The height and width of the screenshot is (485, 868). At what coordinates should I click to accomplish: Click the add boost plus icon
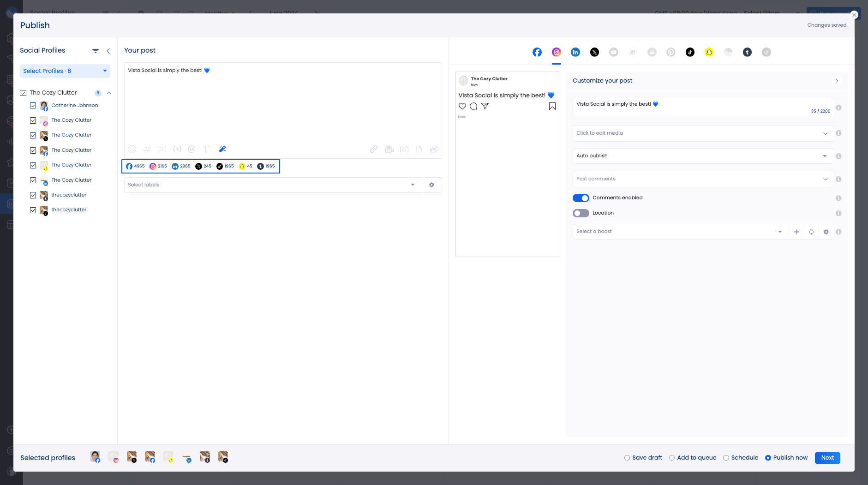coord(796,232)
